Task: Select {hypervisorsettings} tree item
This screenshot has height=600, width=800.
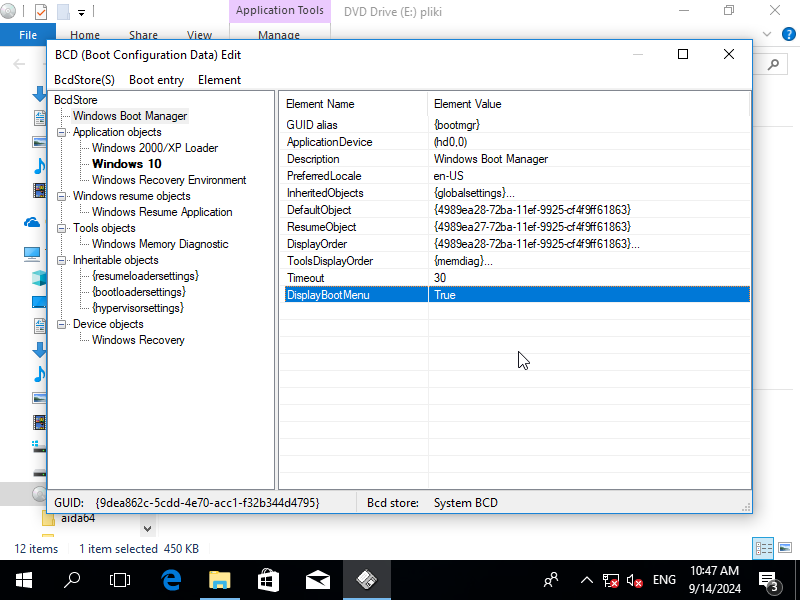Action: coord(138,308)
